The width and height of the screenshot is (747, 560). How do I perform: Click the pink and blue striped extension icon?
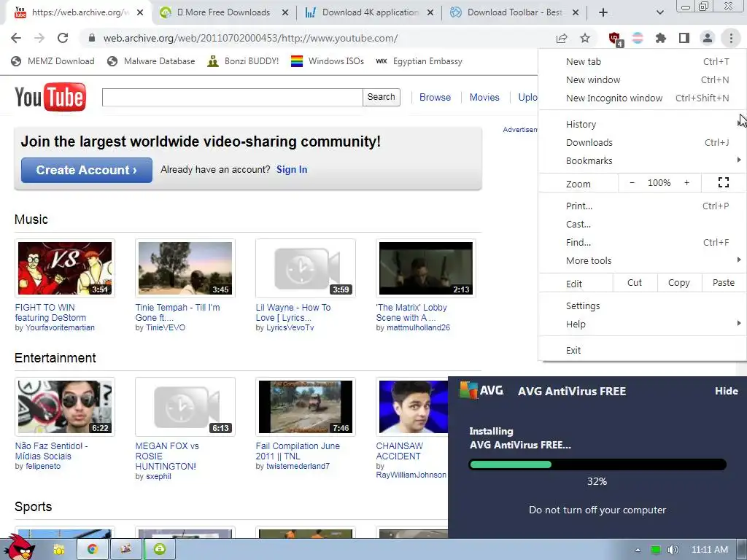tap(638, 38)
